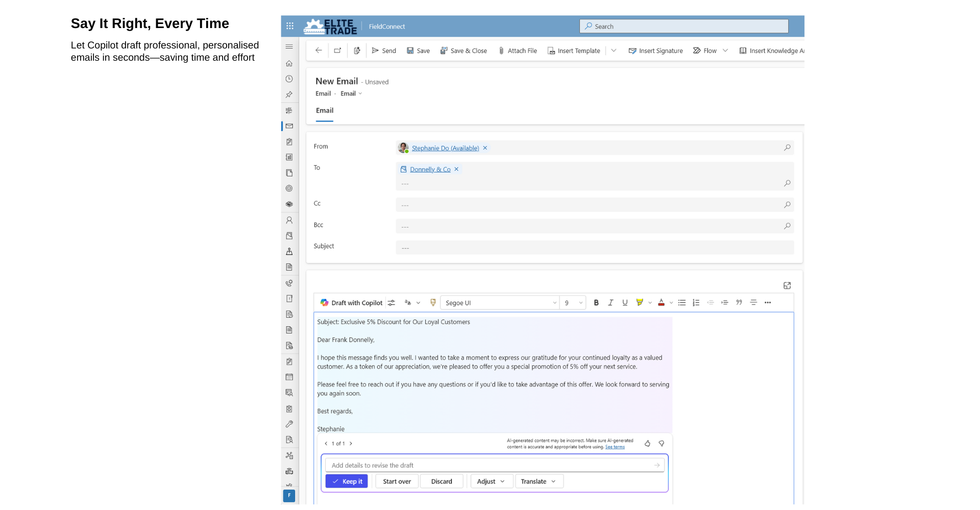Open the Segoe UI font dropdown
Image resolution: width=980 pixels, height=510 pixels.
pyautogui.click(x=500, y=303)
